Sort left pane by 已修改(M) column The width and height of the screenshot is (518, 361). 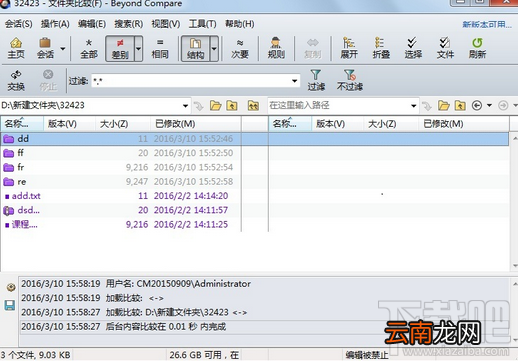(195, 124)
